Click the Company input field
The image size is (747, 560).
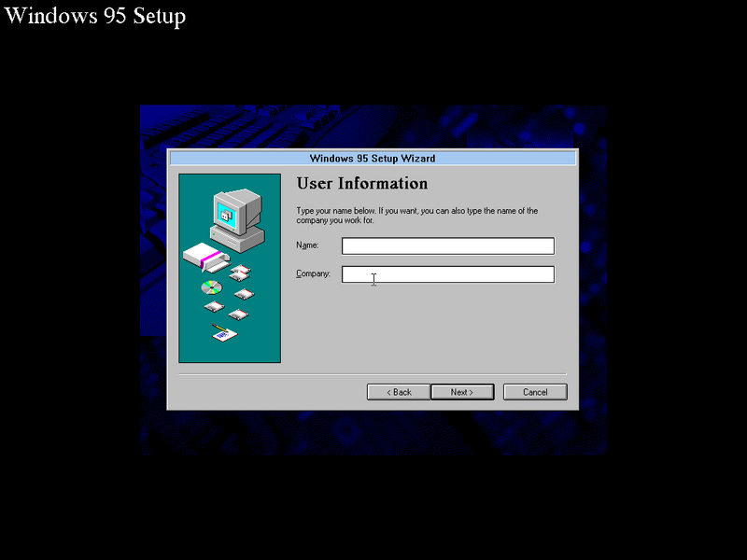click(448, 274)
